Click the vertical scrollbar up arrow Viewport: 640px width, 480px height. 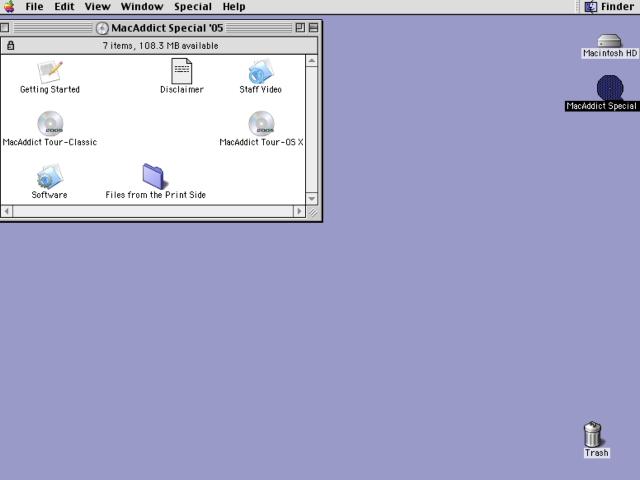click(x=312, y=61)
